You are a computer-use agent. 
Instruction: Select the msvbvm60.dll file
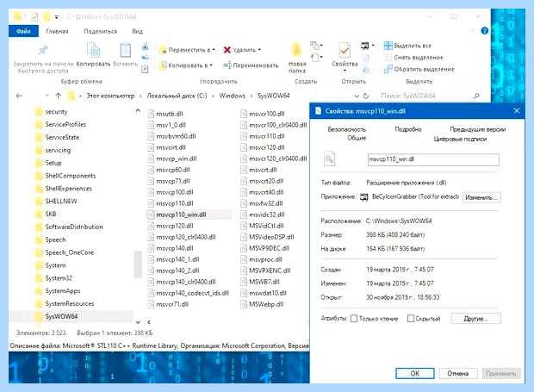point(176,136)
